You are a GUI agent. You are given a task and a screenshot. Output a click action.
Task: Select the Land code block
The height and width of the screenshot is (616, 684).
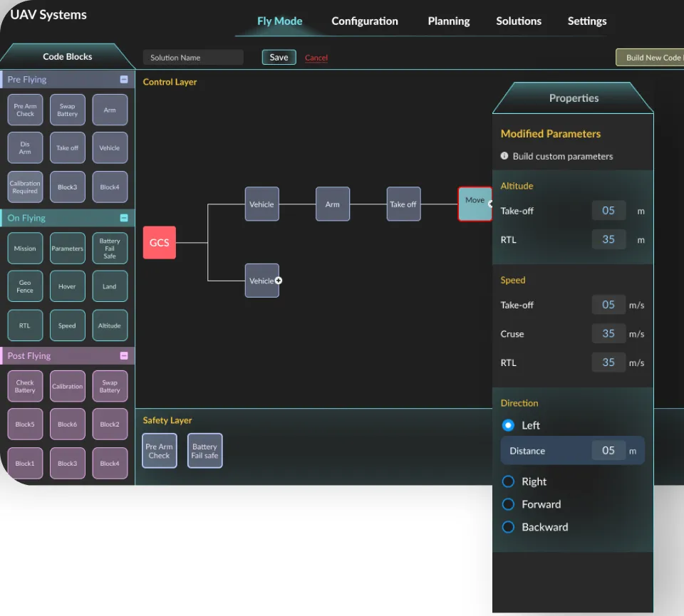pos(110,286)
